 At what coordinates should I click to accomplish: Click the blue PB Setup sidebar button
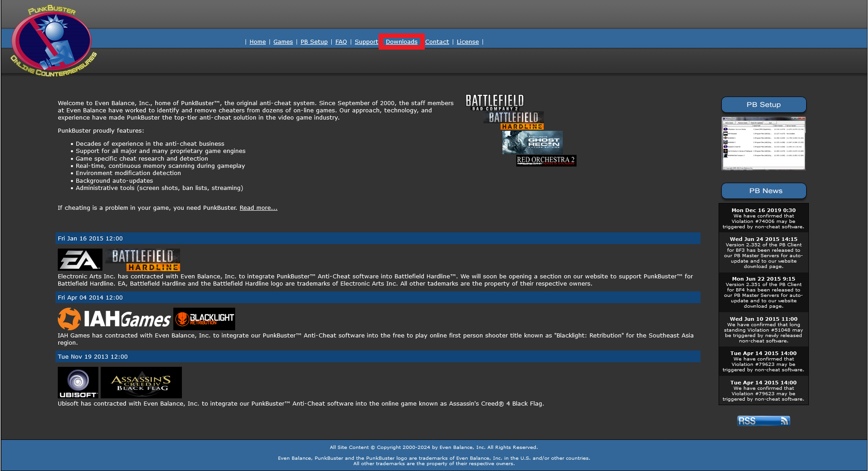(x=764, y=105)
